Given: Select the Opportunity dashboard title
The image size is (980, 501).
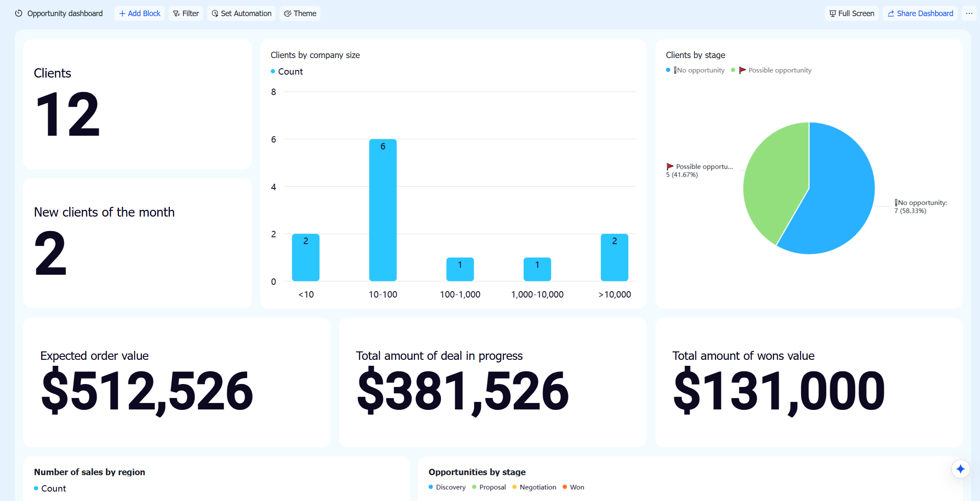Looking at the screenshot, I should (x=65, y=14).
